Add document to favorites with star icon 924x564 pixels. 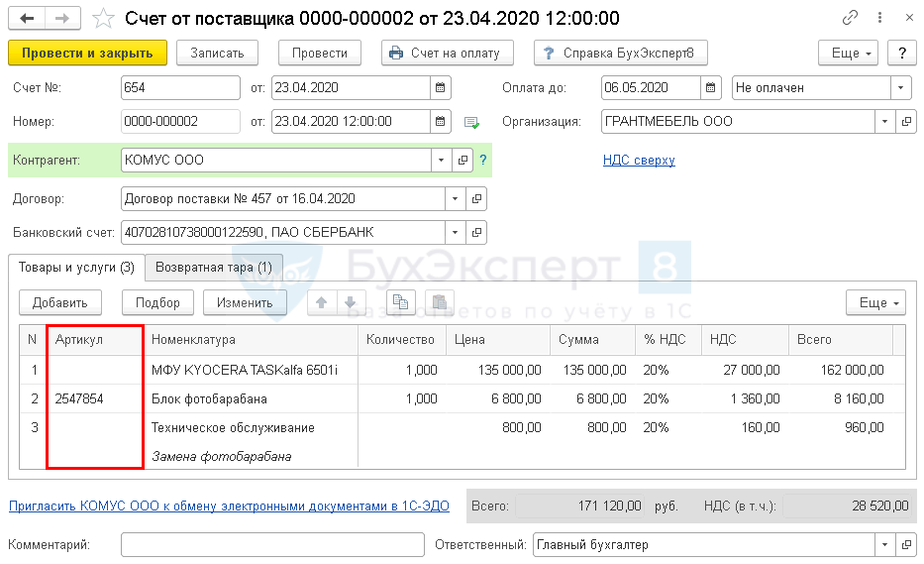[102, 19]
